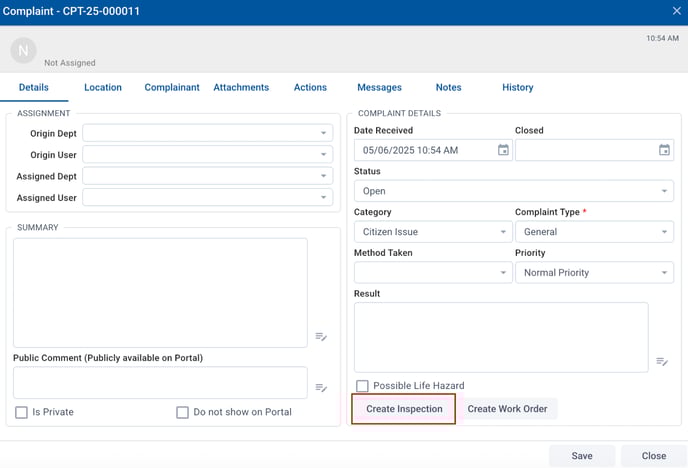Open the Date Received calendar picker
Image resolution: width=688 pixels, height=468 pixels.
click(503, 150)
